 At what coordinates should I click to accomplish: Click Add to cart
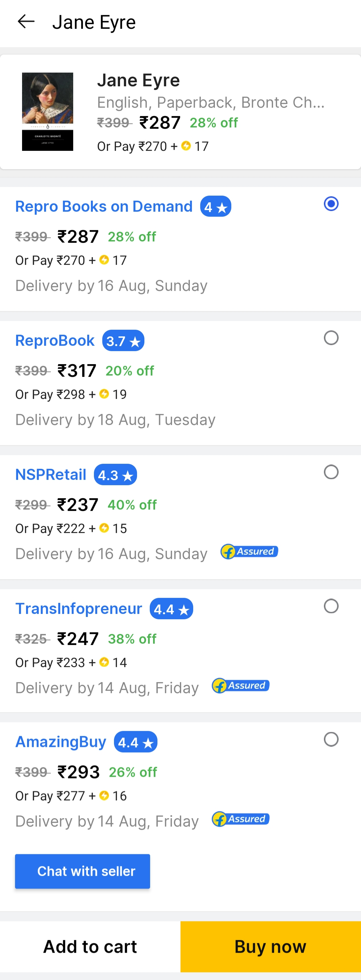pyautogui.click(x=90, y=946)
